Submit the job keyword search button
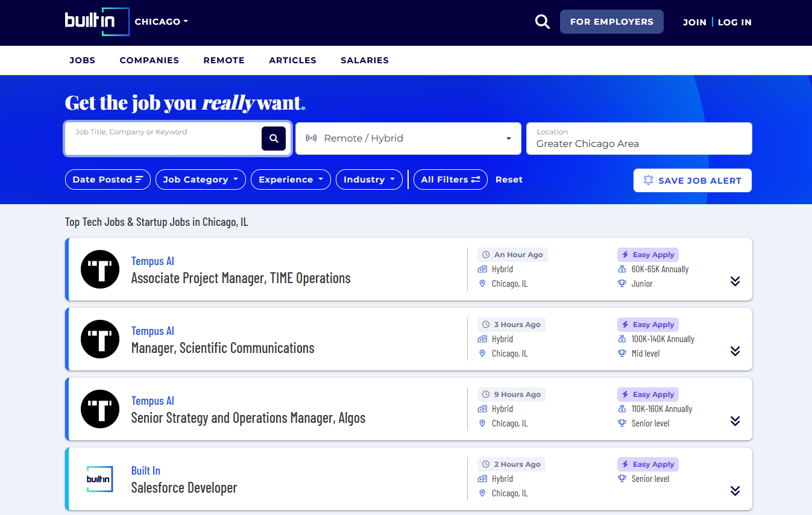812x515 pixels. [x=274, y=139]
